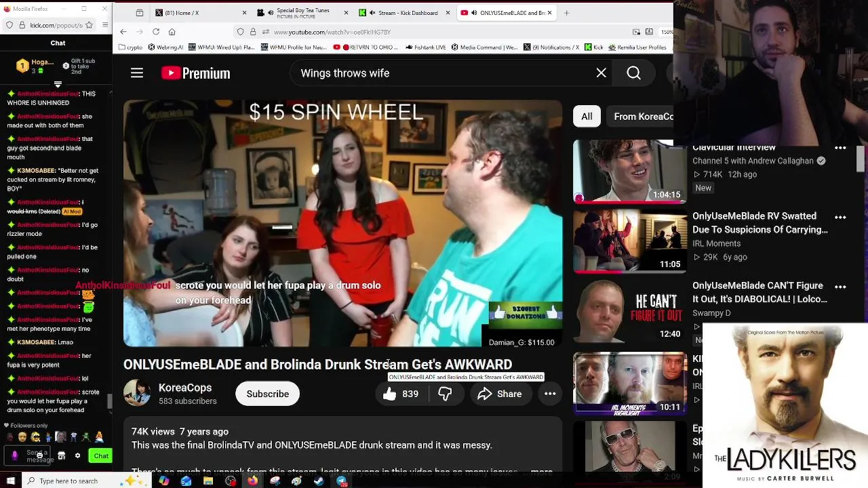
Task: Open emoji picker in Kick chat
Action: point(40,455)
